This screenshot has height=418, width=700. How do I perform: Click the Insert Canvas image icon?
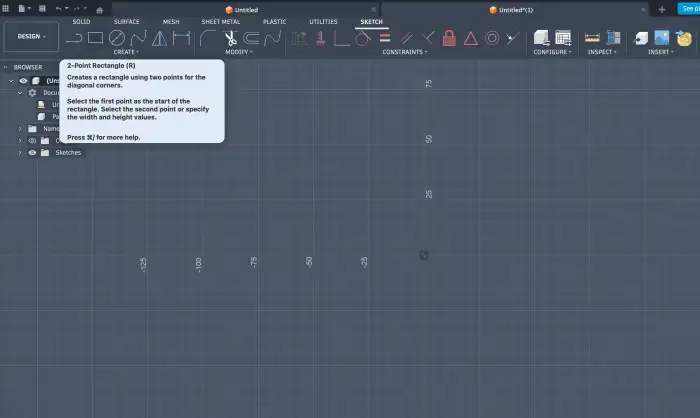click(662, 38)
